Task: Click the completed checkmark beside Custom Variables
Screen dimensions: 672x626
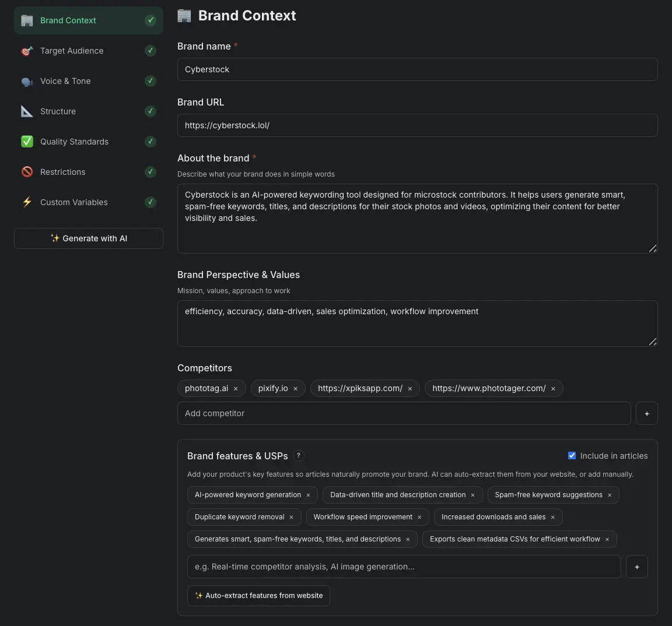Action: pos(150,202)
